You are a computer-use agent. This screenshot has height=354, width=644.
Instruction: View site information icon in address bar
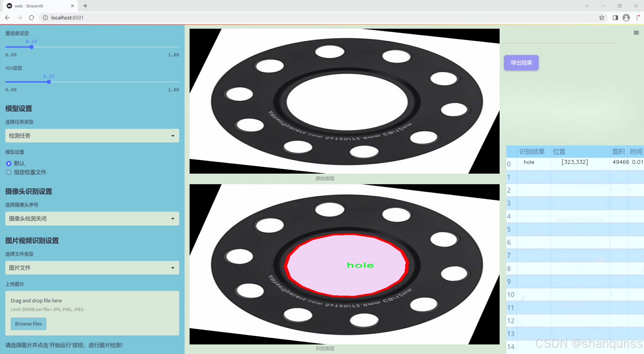click(x=45, y=18)
